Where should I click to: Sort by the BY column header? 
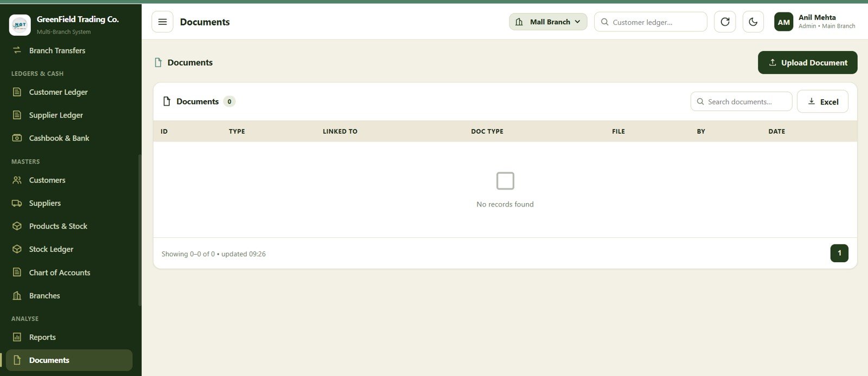tap(701, 132)
